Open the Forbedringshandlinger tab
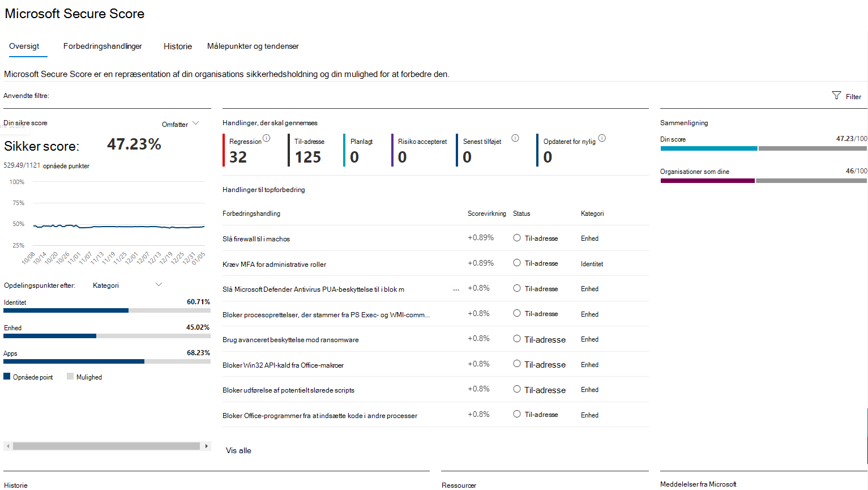 (102, 46)
